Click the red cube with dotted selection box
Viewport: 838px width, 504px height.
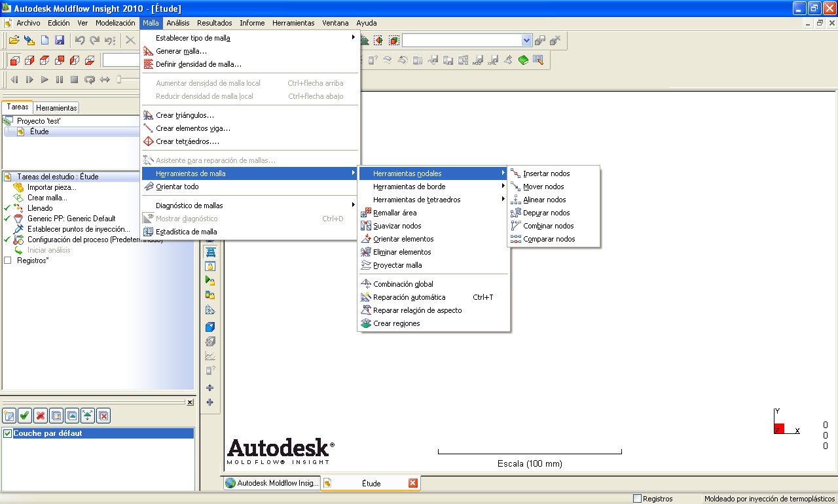pyautogui.click(x=393, y=41)
